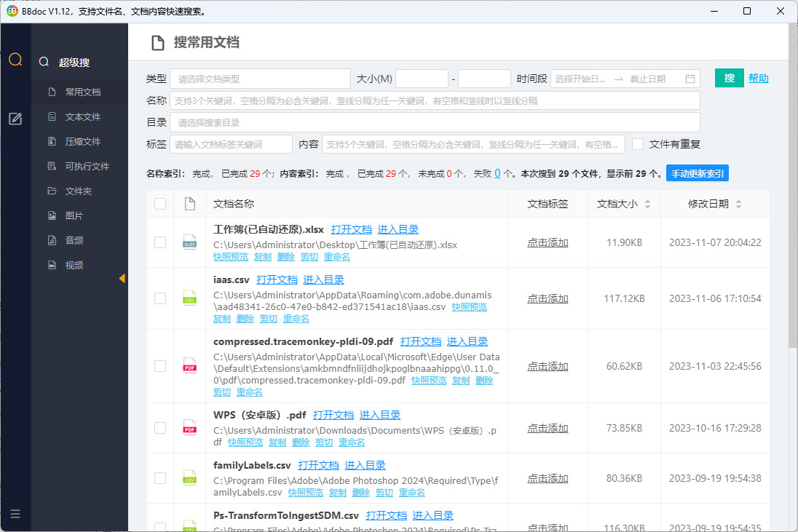Open 文件夹 in the sidebar

(79, 191)
